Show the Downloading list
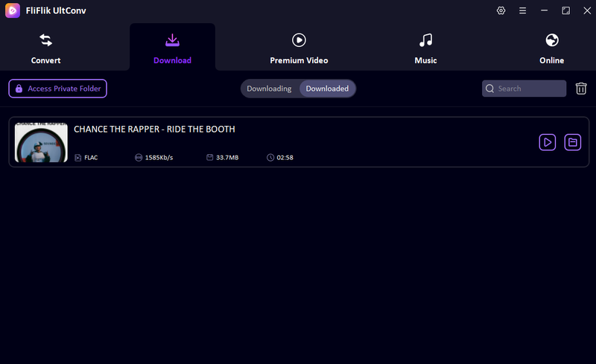 click(269, 89)
